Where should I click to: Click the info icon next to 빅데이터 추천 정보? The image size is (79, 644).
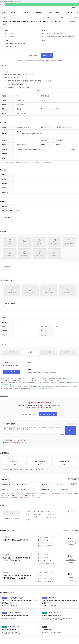pyautogui.click(x=13, y=593)
